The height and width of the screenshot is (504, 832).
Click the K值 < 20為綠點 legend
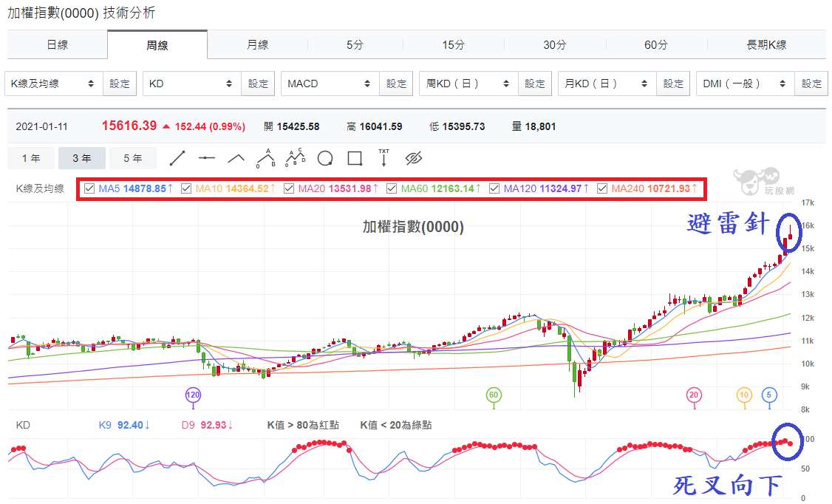[x=396, y=425]
